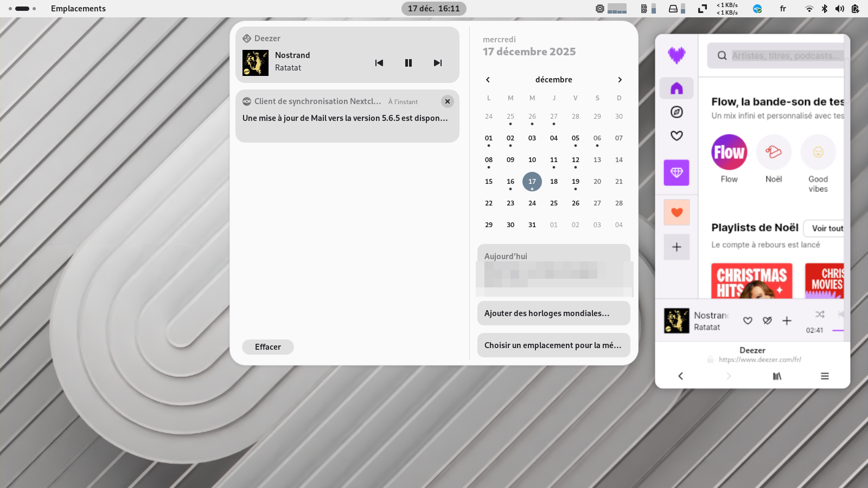The image size is (868, 488).
Task: Open Favorites heart in Deezer sidebar
Action: pos(676,136)
